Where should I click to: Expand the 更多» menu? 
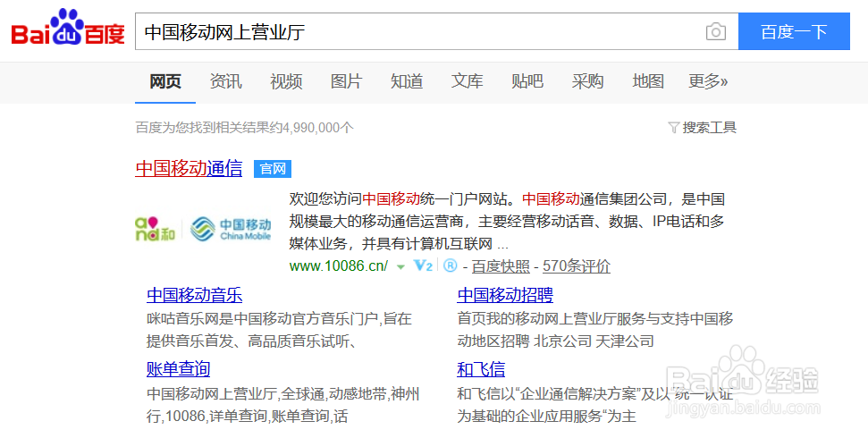(708, 81)
